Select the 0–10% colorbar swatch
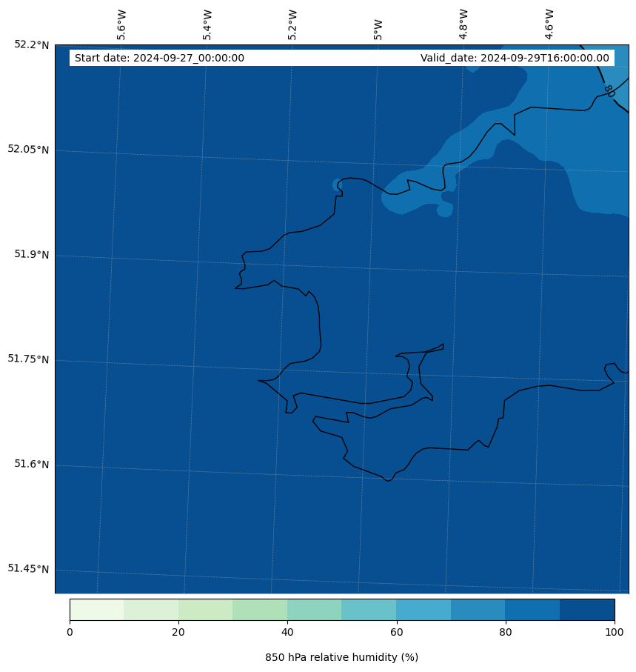This screenshot has height=672, width=636. (x=96, y=609)
